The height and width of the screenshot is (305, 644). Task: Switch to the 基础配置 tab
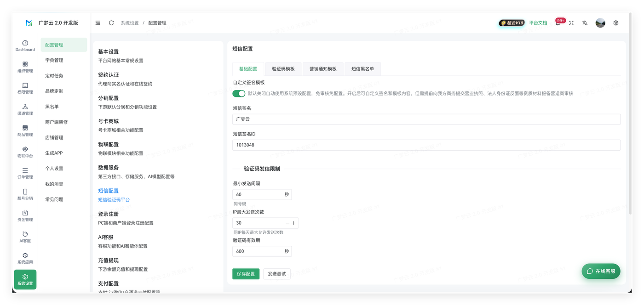(248, 69)
